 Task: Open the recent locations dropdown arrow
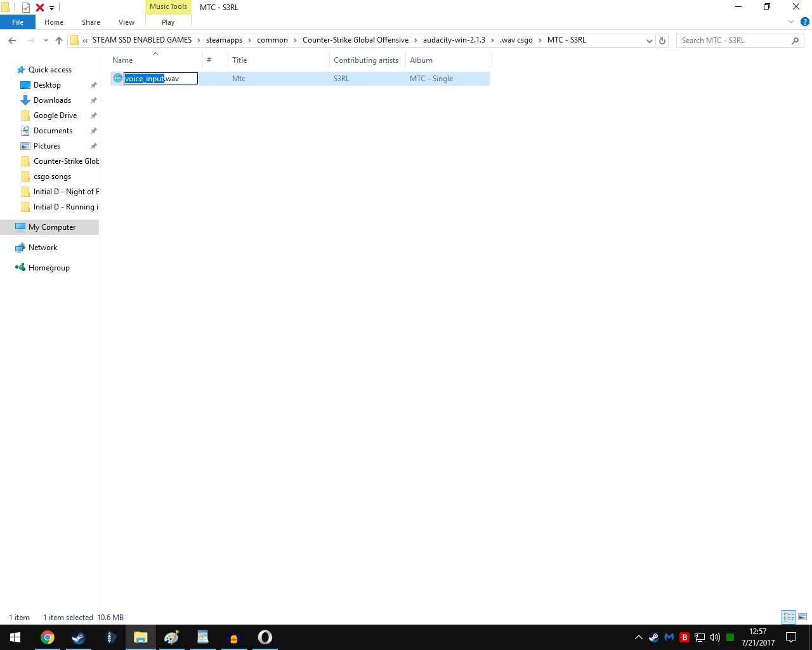coord(46,41)
